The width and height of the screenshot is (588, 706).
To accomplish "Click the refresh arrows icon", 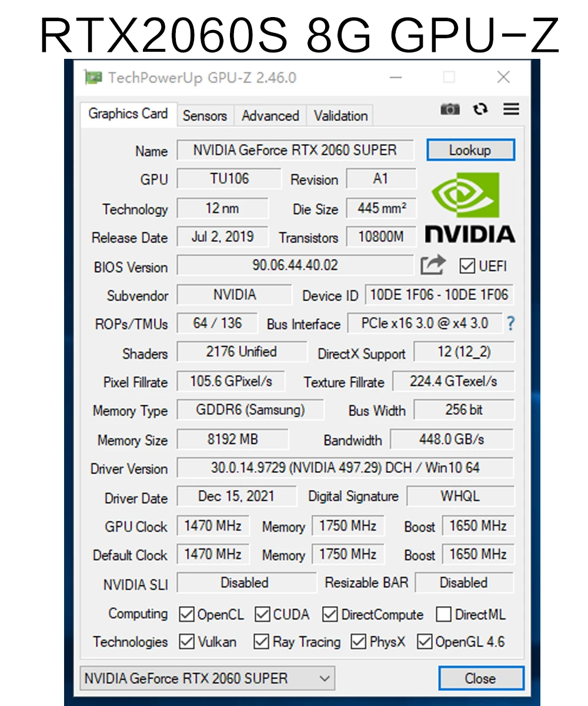I will tap(480, 109).
